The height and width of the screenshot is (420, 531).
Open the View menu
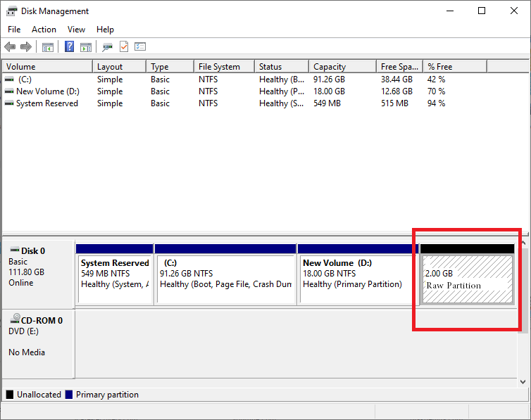(x=76, y=30)
